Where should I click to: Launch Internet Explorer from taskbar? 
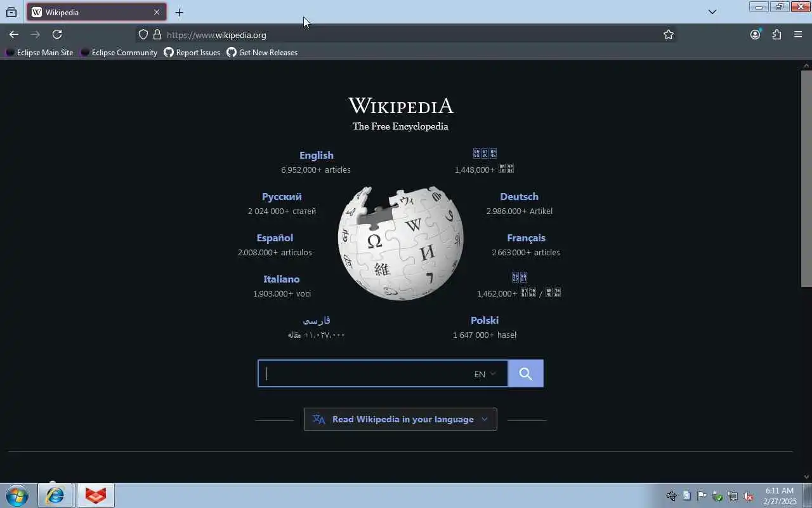pos(55,495)
